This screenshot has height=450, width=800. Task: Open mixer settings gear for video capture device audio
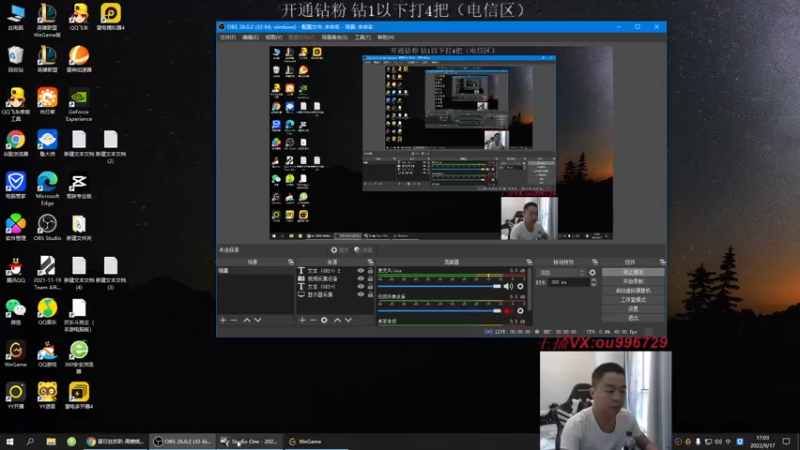coord(520,311)
